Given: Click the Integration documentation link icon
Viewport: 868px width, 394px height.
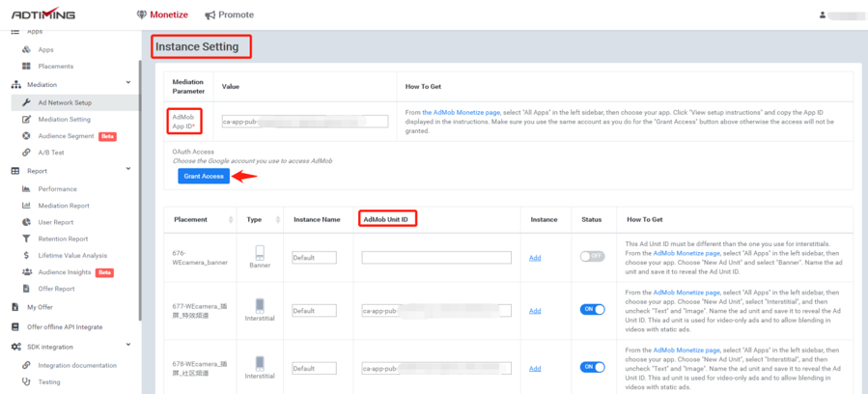Looking at the screenshot, I should click(26, 366).
